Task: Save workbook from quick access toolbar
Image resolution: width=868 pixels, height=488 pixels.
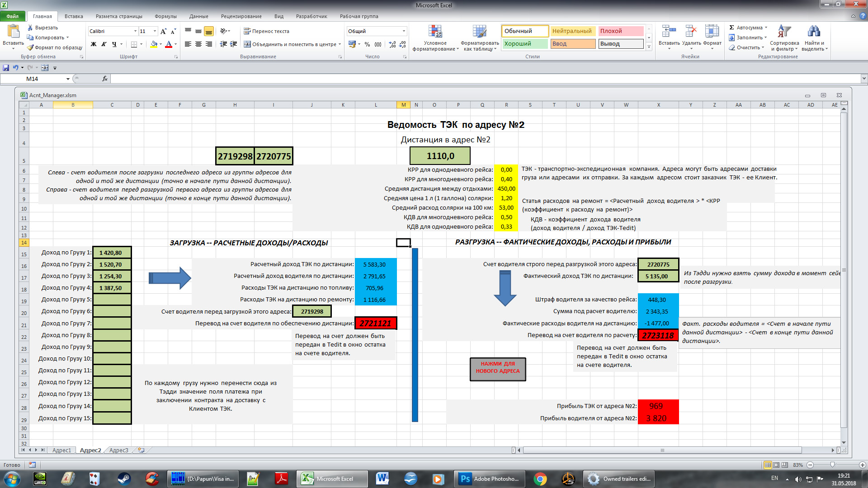Action: (6, 68)
